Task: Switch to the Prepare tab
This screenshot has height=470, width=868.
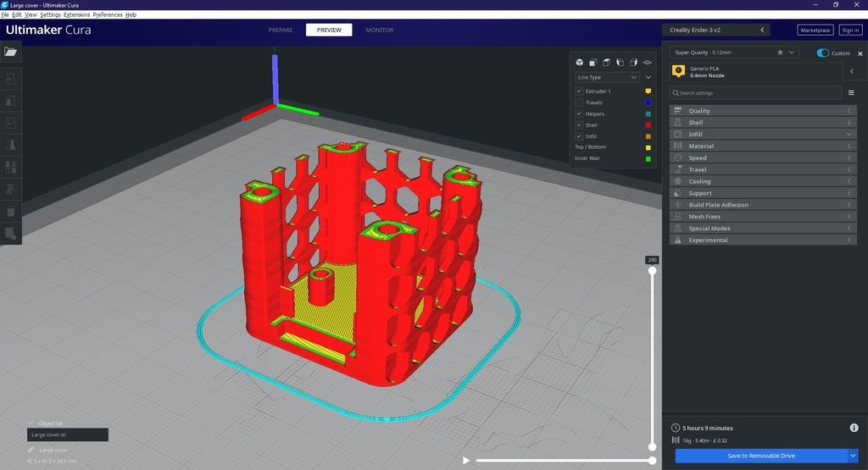Action: click(281, 30)
